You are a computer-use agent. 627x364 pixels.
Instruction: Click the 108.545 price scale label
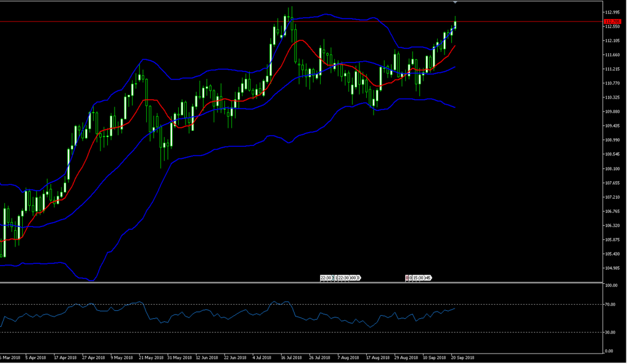click(612, 154)
